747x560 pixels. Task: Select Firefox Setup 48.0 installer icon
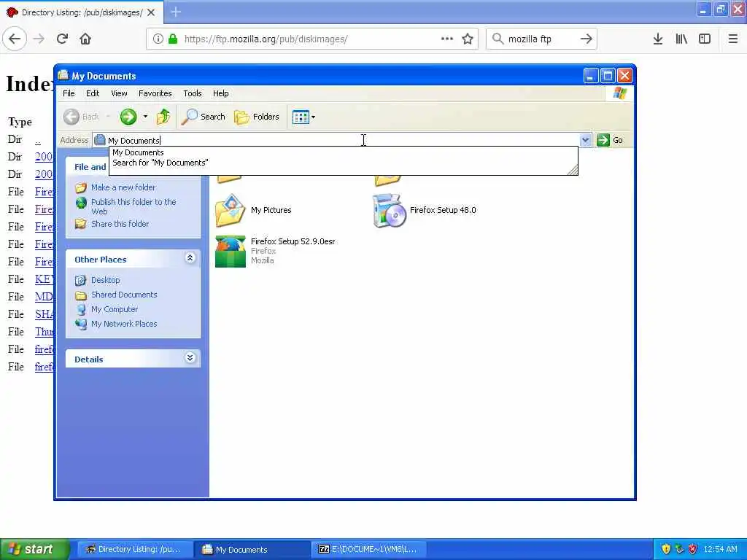(390, 210)
